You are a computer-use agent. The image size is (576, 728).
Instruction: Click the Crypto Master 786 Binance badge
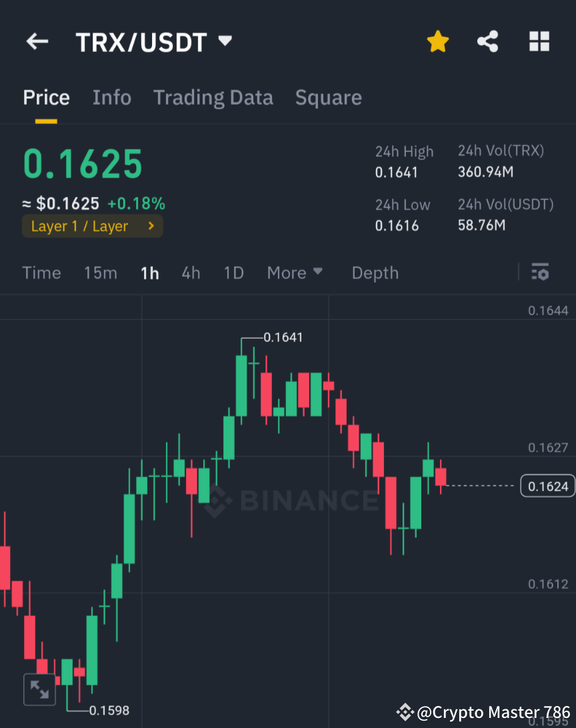tap(483, 712)
